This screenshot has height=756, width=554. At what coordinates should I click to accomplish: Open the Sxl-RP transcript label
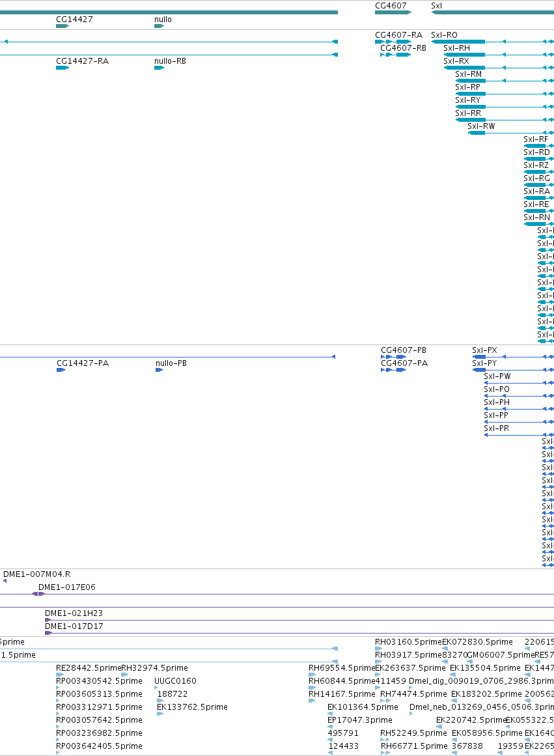point(467,87)
